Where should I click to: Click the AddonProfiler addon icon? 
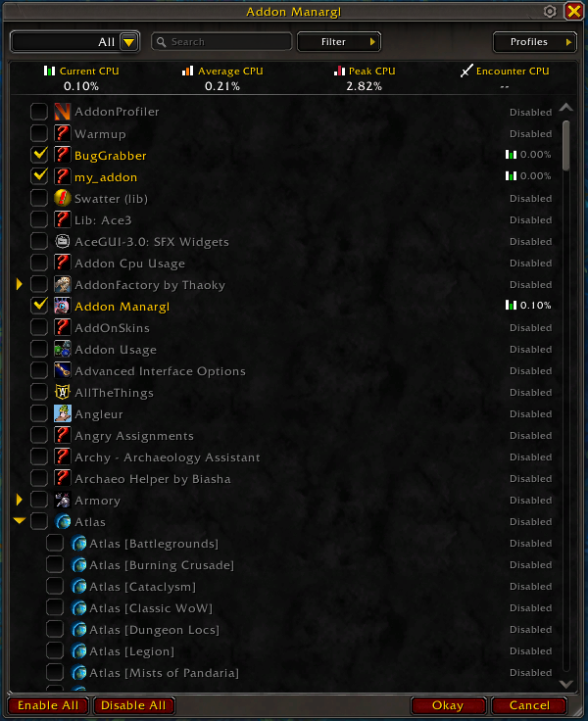tap(62, 112)
